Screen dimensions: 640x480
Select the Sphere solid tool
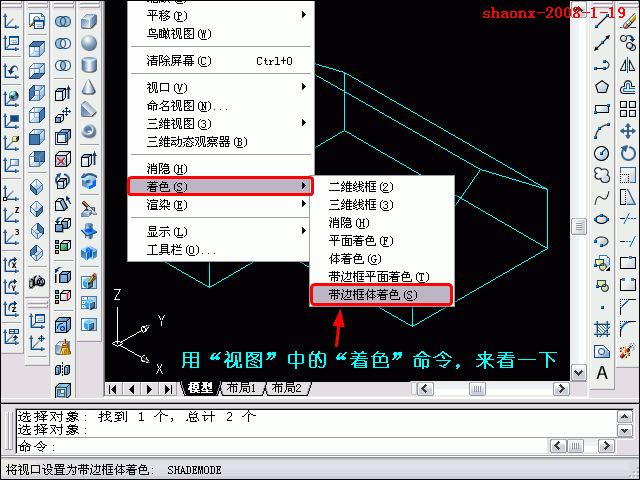[89, 43]
